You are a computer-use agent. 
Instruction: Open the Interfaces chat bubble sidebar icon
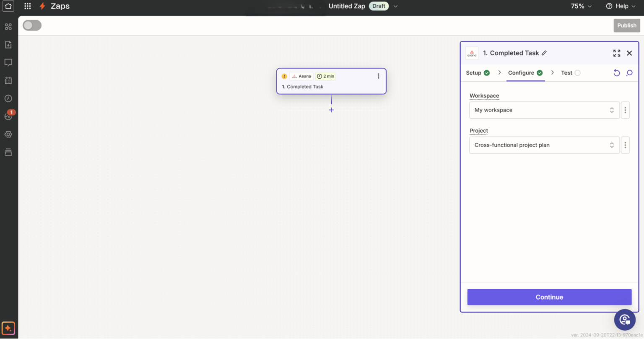(8, 62)
